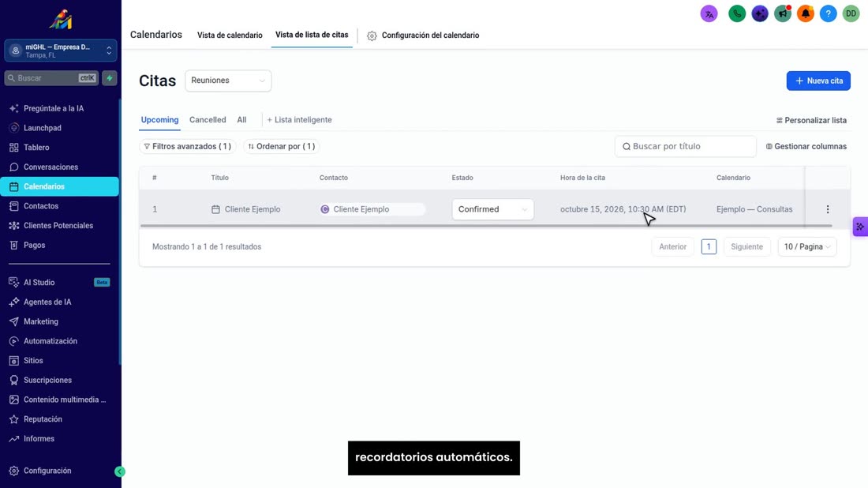
Task: Open Configuración del calendario tab
Action: [424, 36]
